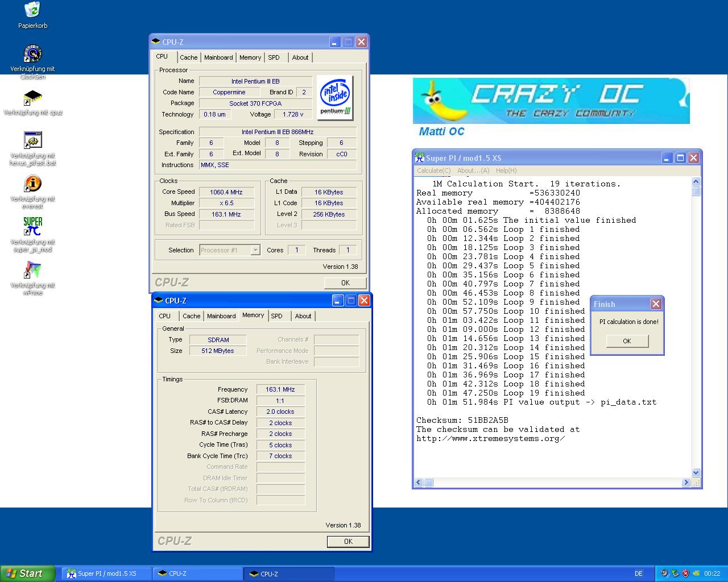728x582 pixels.
Task: Click the Super PI horizontal scrollbar right arrow
Action: (686, 483)
